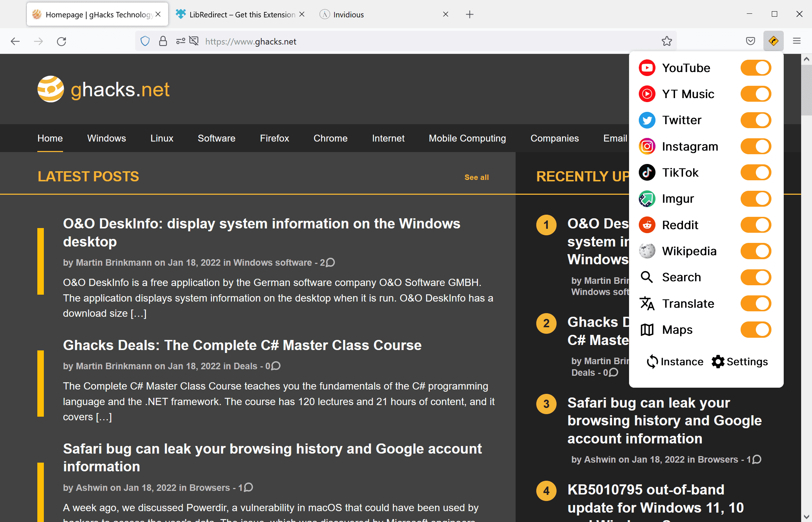The height and width of the screenshot is (522, 812).
Task: Click See all latest posts link
Action: click(476, 177)
